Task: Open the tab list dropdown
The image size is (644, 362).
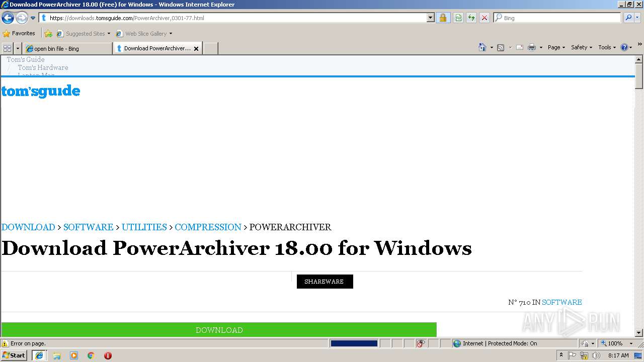Action: click(x=18, y=48)
